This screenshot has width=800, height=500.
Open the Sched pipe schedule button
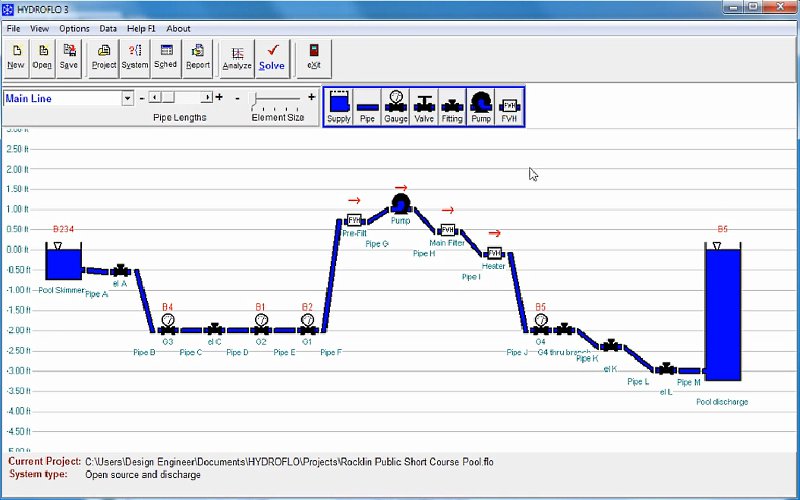tap(166, 58)
